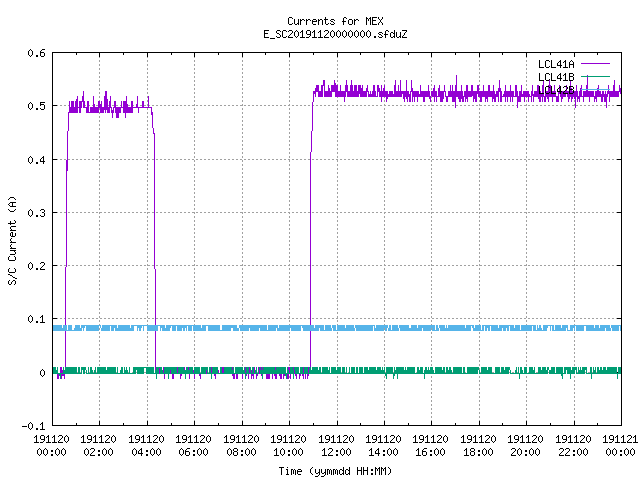The height and width of the screenshot is (480, 640).
Task: Click the "191120 06:00" x-axis tick label
Action: [x=193, y=446]
